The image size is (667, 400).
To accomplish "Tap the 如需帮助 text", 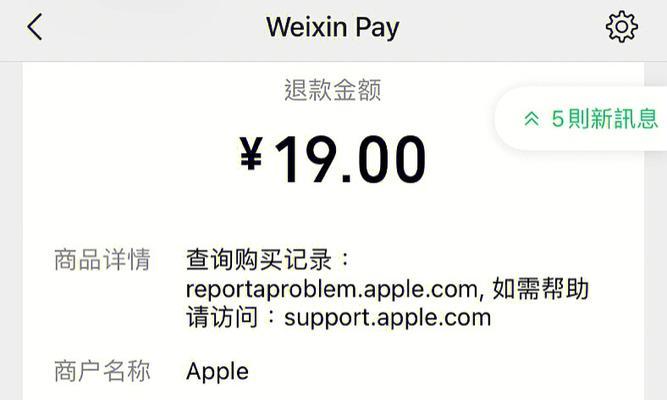I will click(541, 289).
